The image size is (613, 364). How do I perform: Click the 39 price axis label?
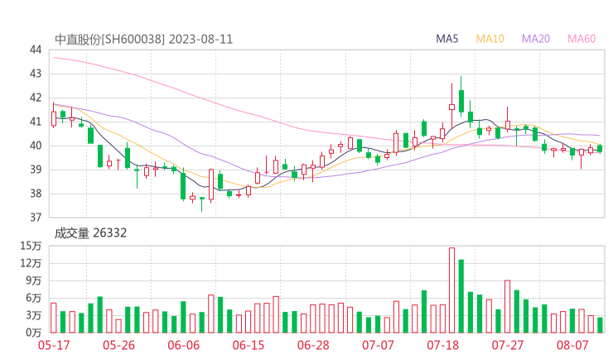(x=35, y=170)
